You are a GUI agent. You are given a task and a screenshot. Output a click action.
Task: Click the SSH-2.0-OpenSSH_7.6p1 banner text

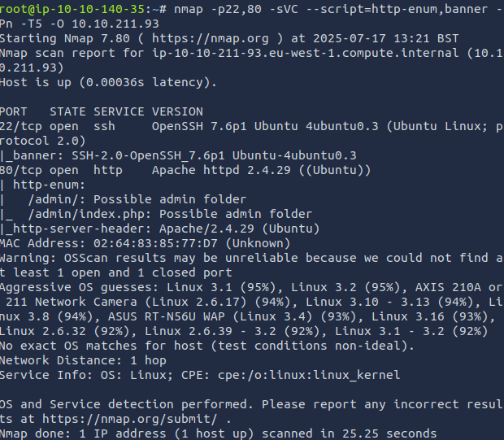214,155
